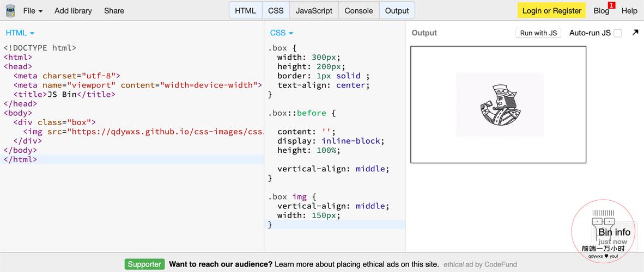Screen dimensions: 644x272
Task: Click Login or Register button
Action: pos(551,11)
